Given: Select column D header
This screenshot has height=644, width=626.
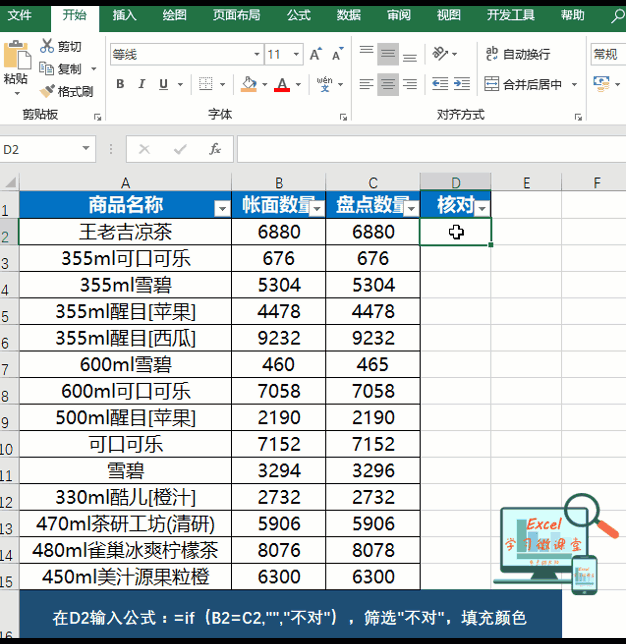Looking at the screenshot, I should pos(456,182).
